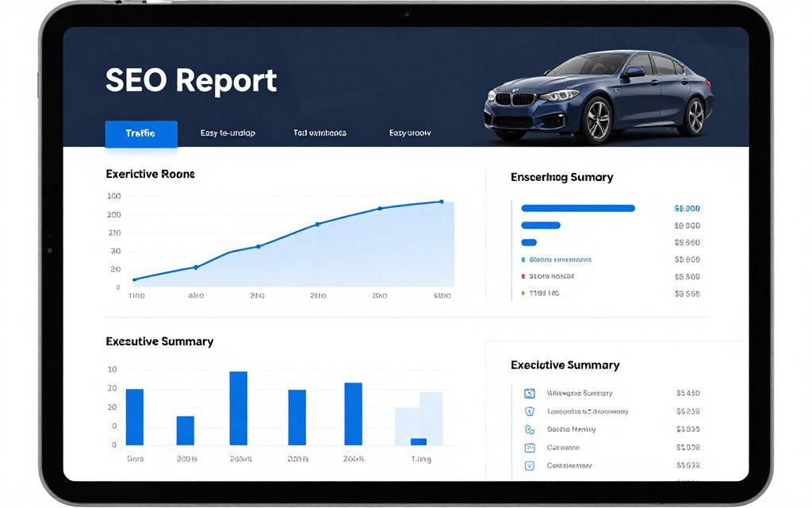This screenshot has width=812, height=508.
Task: Click the icon beside the $$450 row
Action: click(x=529, y=394)
